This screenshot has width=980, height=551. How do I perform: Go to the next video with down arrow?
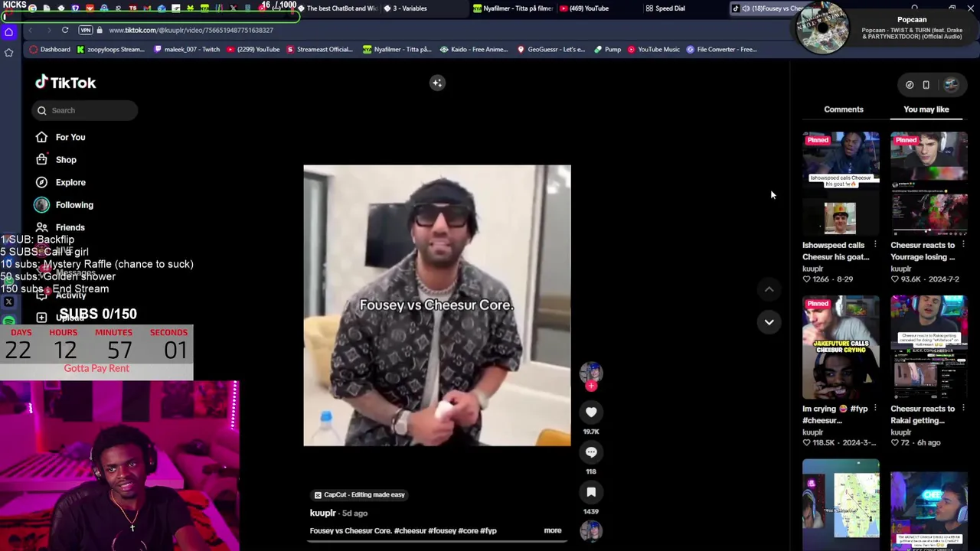point(769,322)
